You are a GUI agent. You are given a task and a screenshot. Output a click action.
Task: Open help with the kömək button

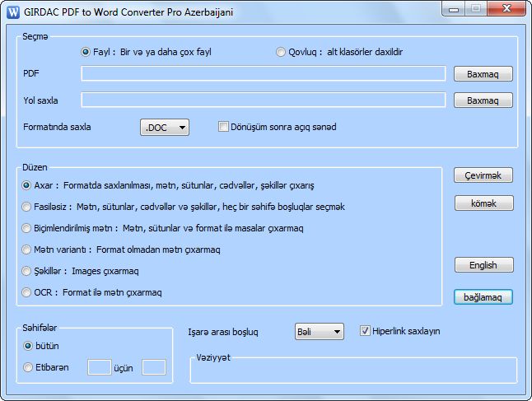click(483, 203)
